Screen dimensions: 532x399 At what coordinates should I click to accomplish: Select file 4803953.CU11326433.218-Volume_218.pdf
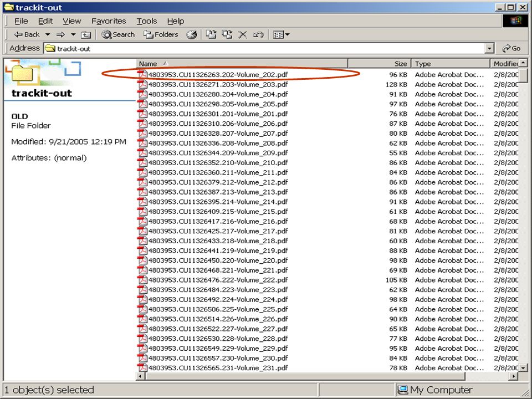click(218, 241)
